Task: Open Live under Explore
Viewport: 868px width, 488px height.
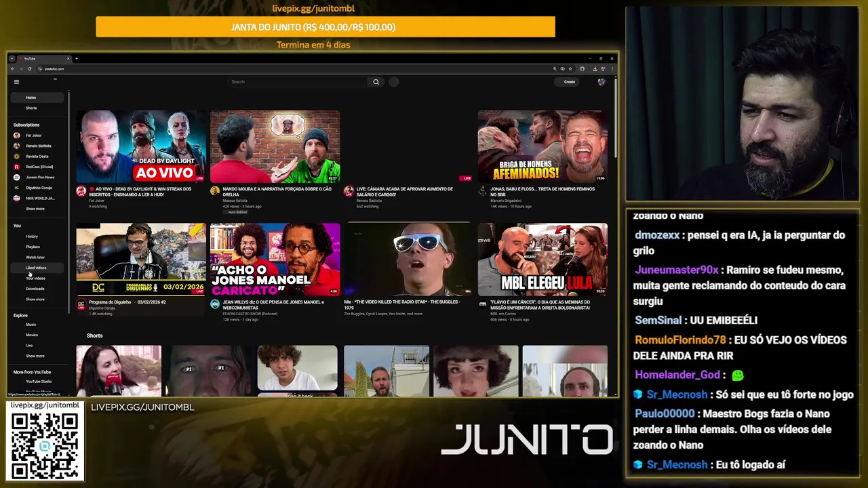Action: pos(37,345)
